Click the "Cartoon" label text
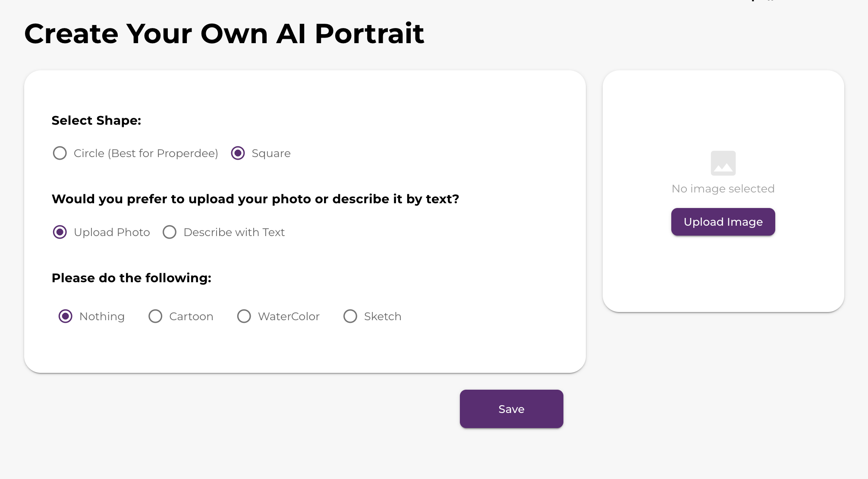 click(191, 316)
